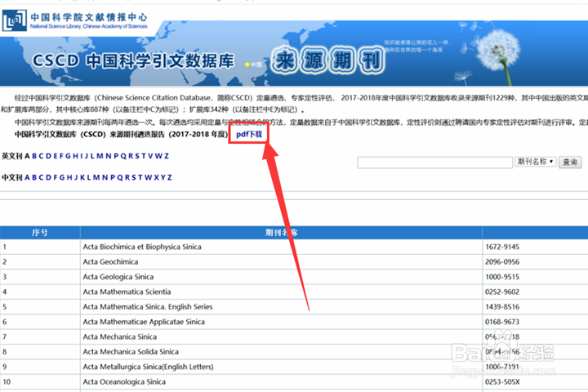Click ISSN 1000-9515 cell

[502, 277]
